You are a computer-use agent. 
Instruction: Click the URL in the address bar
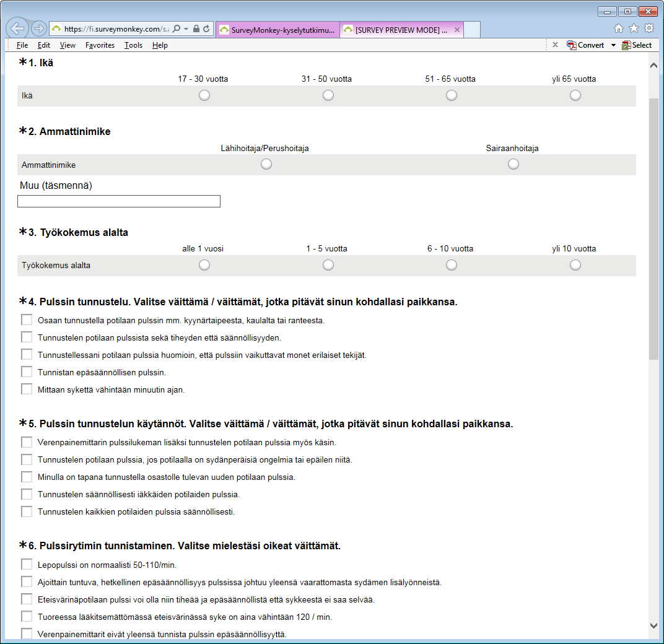[x=116, y=28]
